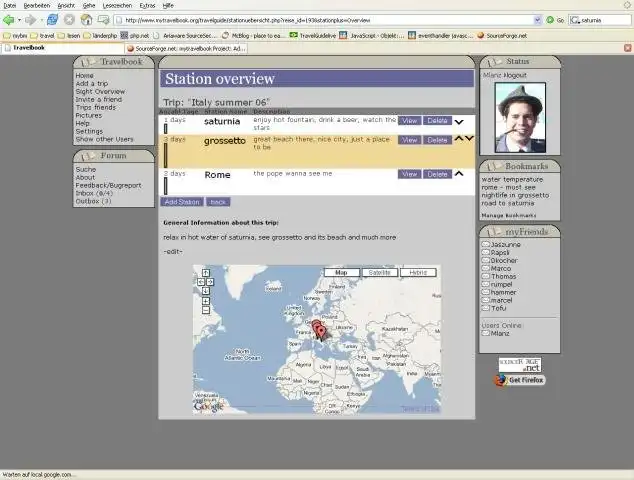Open the Ansicht menu
Viewport: 634px width, 480px height.
pyautogui.click(x=66, y=6)
